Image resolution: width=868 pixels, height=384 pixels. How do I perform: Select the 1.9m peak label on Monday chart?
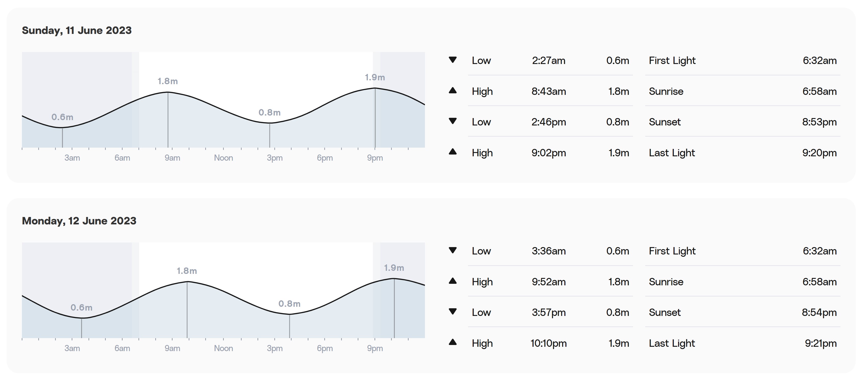coord(394,268)
